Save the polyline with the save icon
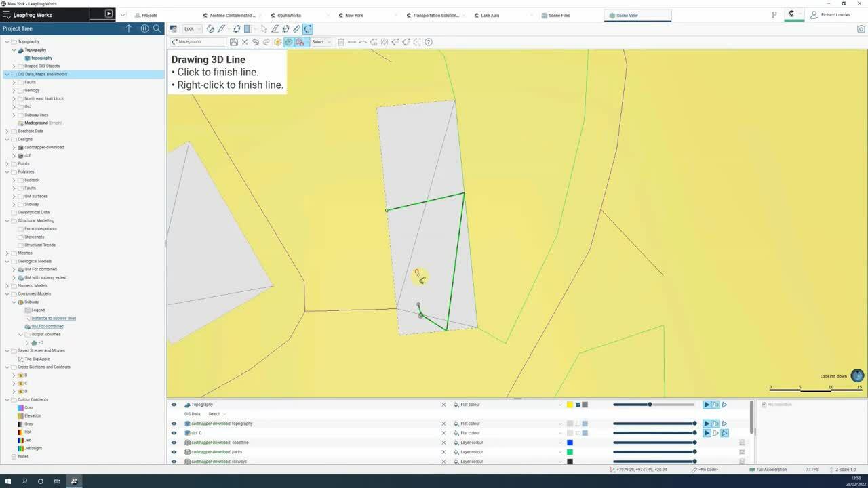Screen dimensions: 868x488 (x=234, y=42)
